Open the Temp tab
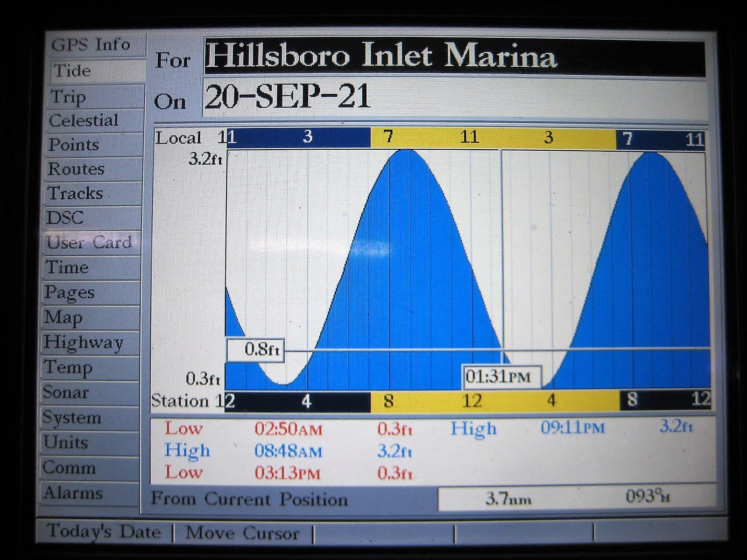The width and height of the screenshot is (747, 560). click(90, 368)
